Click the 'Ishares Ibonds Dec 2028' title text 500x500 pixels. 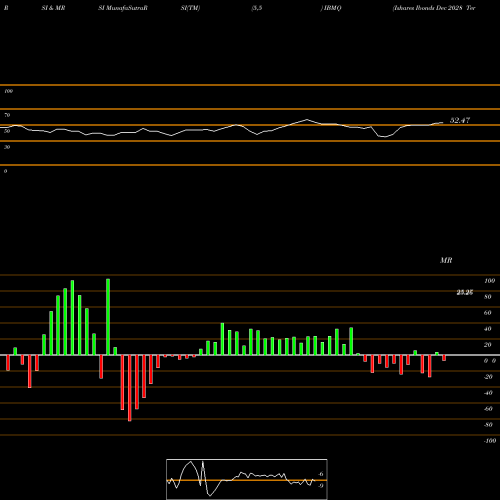pos(429,8)
